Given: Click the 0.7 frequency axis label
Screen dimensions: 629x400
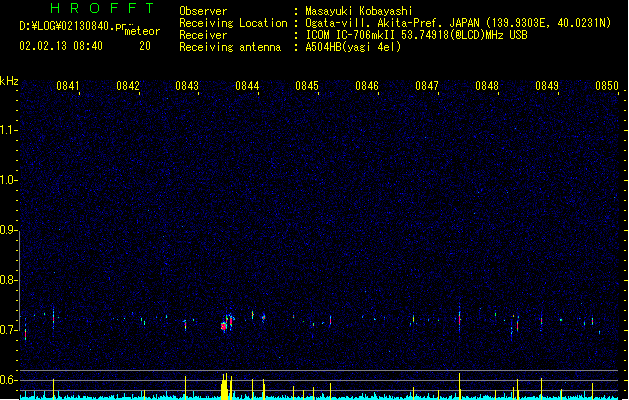Looking at the screenshot, I should 9,330.
